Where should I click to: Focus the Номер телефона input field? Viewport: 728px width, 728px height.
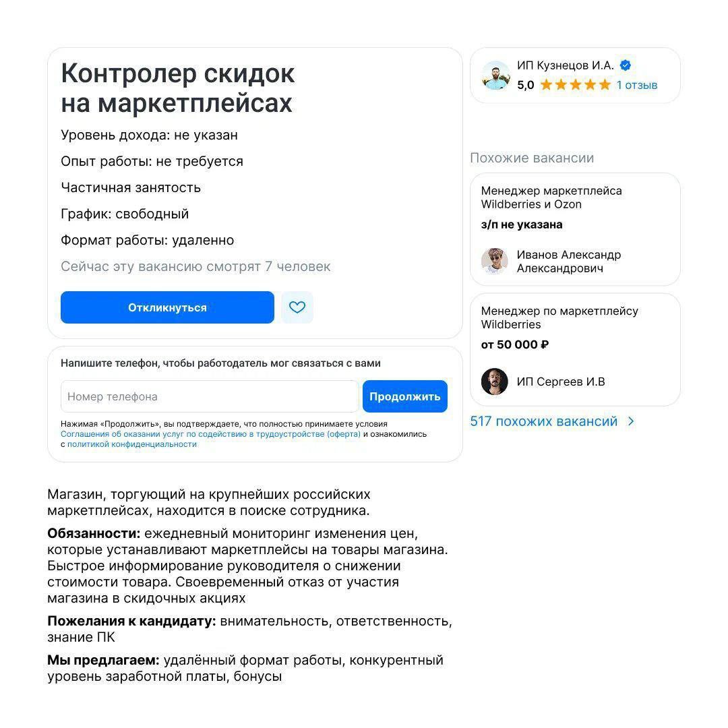210,396
